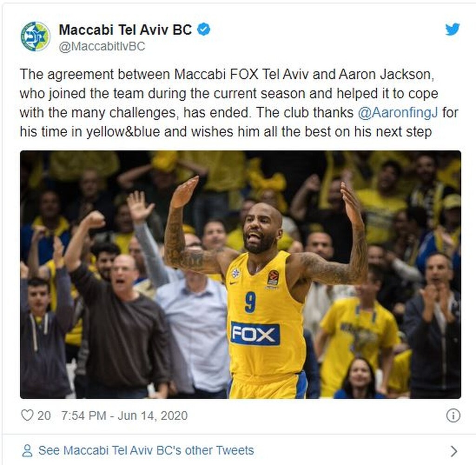Image resolution: width=476 pixels, height=465 pixels.
Task: Click the like count of 20
Action: point(44,416)
